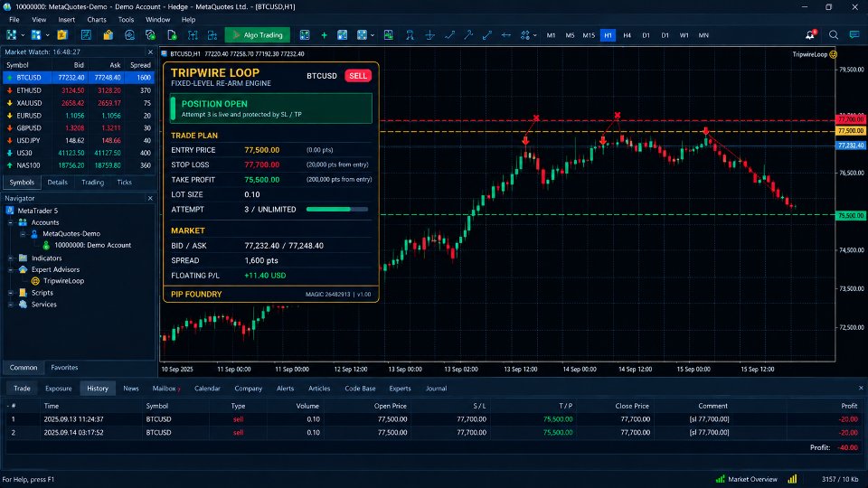
Task: Click the Profiles toolbar icon
Action: coord(36,35)
